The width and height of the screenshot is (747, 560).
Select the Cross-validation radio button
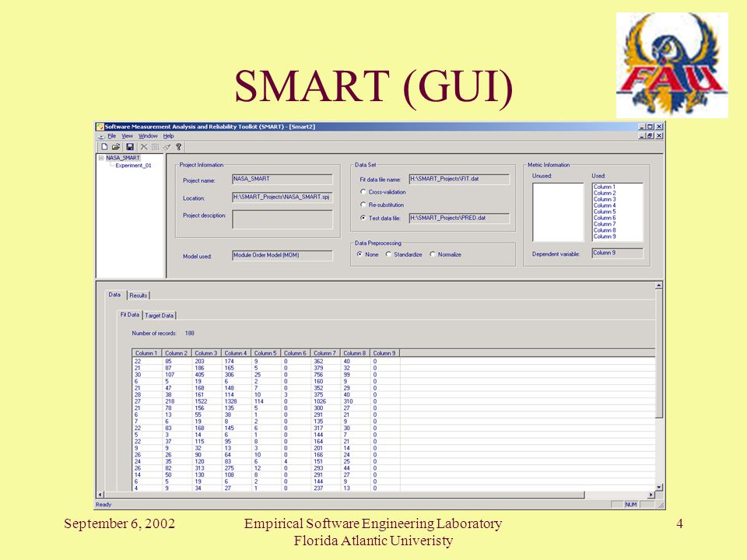coord(363,192)
